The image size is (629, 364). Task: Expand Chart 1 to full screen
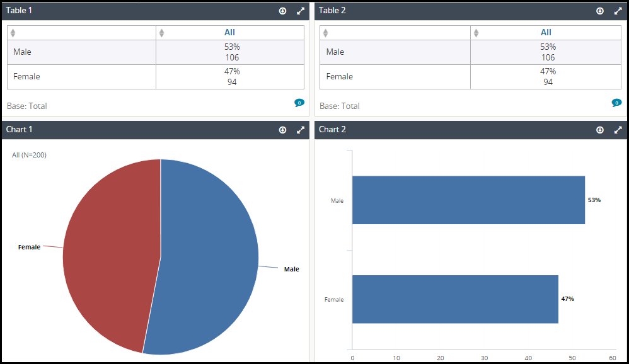(x=301, y=130)
